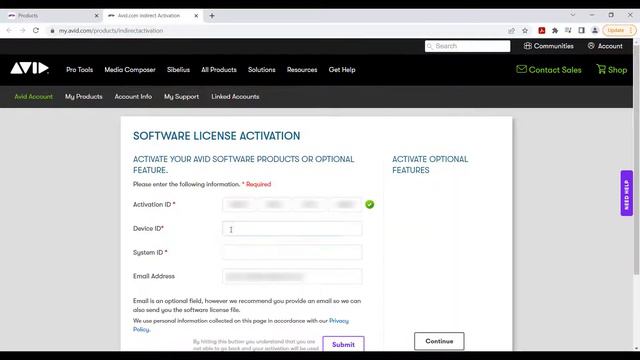Select My Products subnav item
Screen dimensions: 640x360
point(84,97)
